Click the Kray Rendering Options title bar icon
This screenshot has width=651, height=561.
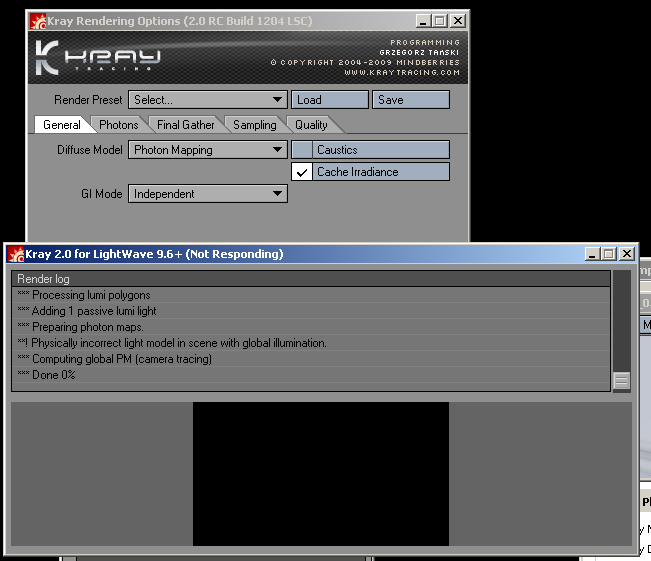[38, 20]
